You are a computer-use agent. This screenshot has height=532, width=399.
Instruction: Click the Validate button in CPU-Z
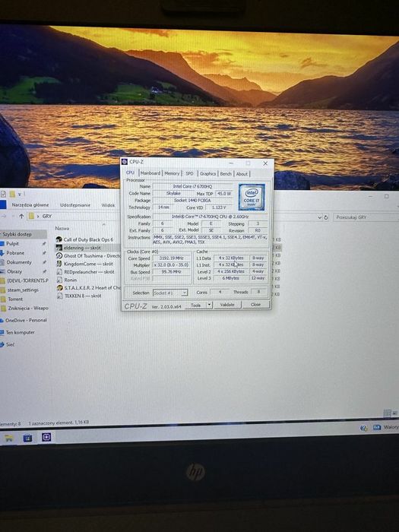227,305
